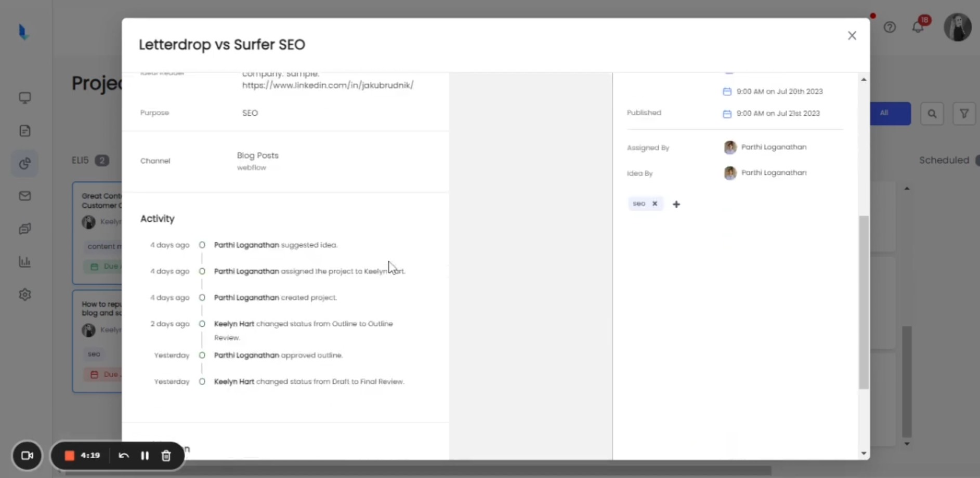Click the seo tag chip label
This screenshot has width=980, height=478.
click(639, 204)
